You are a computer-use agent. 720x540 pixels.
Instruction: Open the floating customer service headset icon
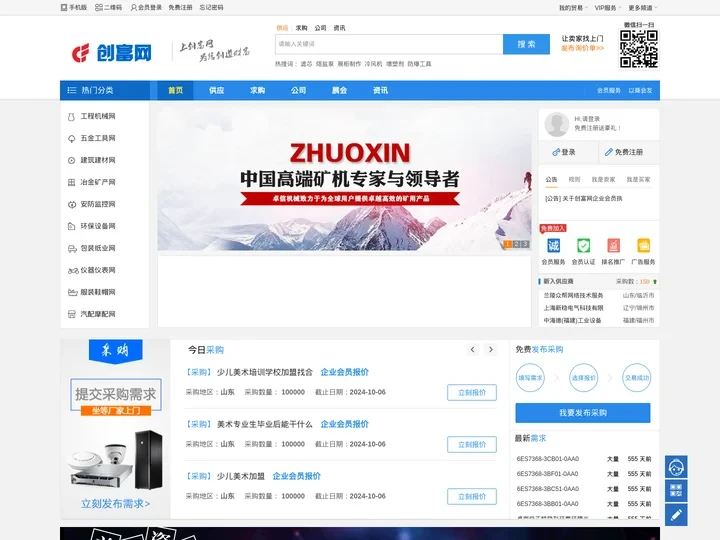tap(676, 467)
